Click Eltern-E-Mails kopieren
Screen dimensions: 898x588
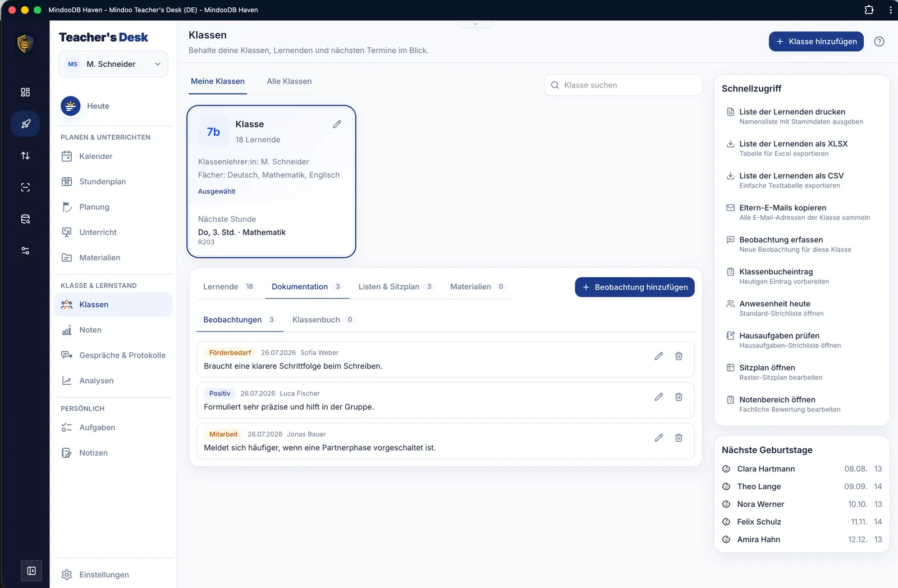pos(801,212)
